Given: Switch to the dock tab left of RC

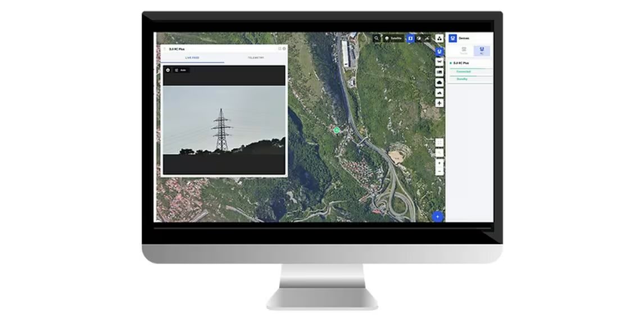Looking at the screenshot, I should [464, 51].
